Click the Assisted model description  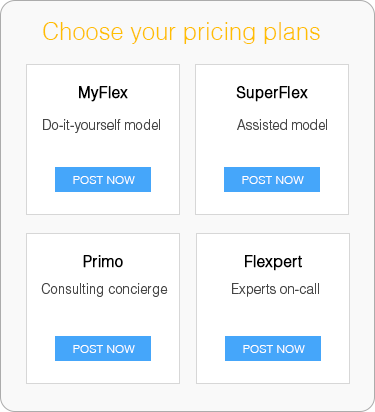[282, 125]
